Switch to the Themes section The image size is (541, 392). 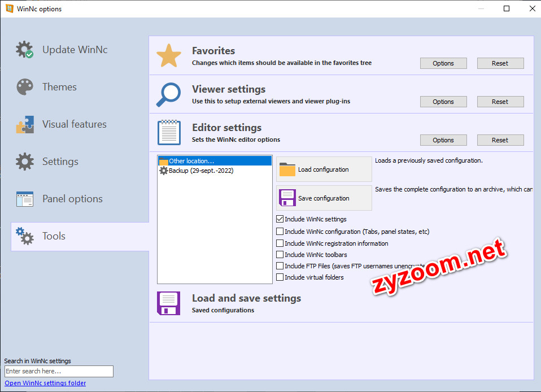point(59,87)
